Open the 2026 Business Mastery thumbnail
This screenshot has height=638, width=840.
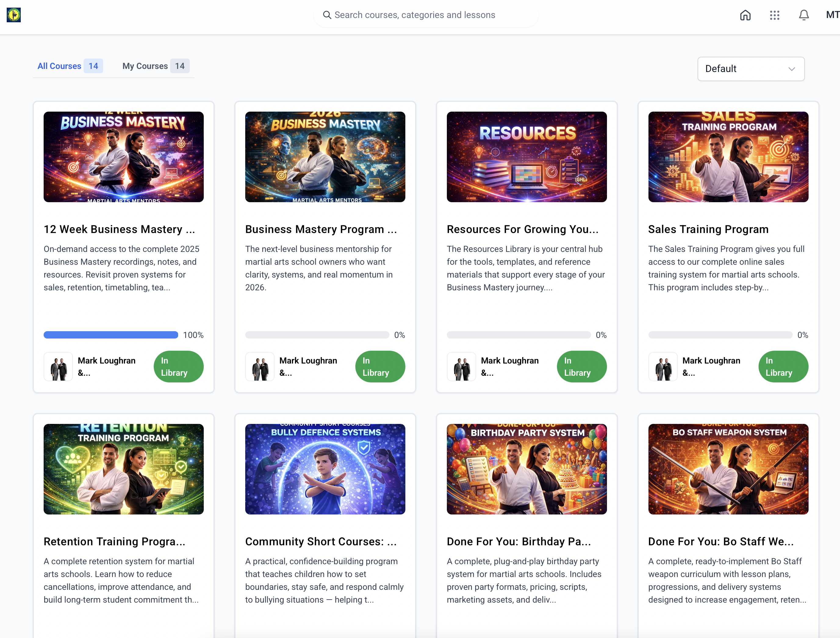pyautogui.click(x=325, y=157)
